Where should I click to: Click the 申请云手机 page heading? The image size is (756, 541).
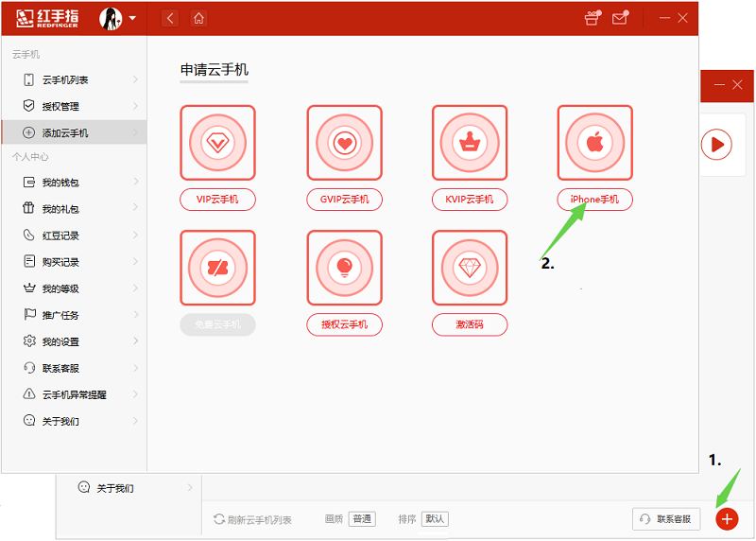pos(215,70)
